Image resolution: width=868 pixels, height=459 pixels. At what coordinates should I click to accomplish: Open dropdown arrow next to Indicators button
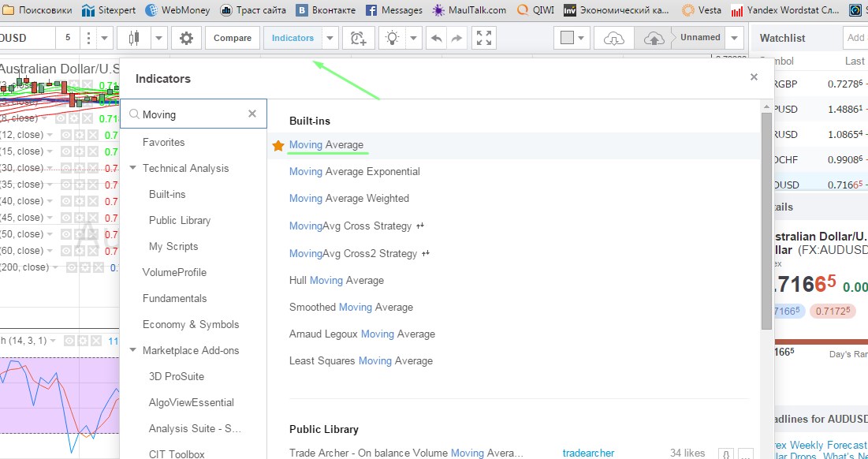coord(330,38)
